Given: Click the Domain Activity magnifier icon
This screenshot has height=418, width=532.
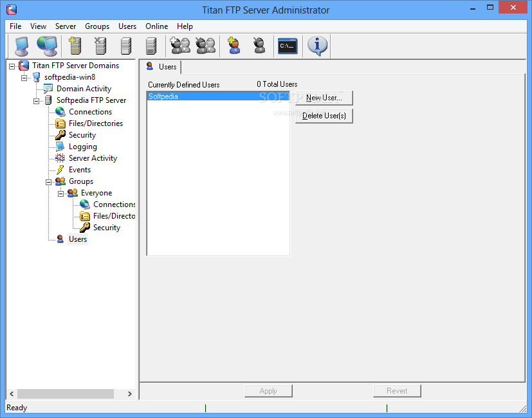Looking at the screenshot, I should pyautogui.click(x=48, y=89).
